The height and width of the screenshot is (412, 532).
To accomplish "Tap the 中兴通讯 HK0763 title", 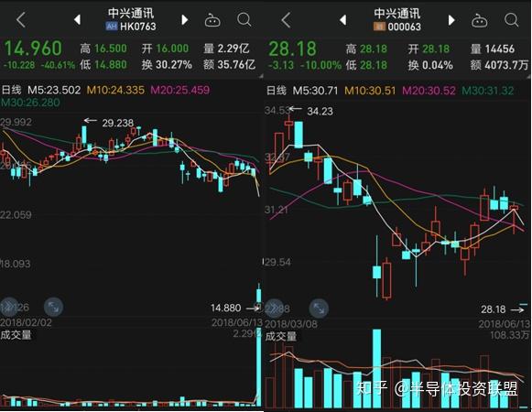I will coord(131,19).
